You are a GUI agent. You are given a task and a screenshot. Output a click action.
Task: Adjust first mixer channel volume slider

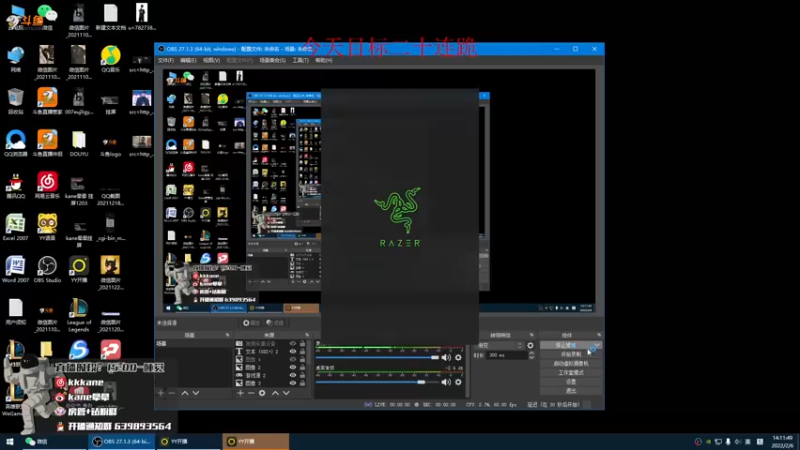point(378,358)
